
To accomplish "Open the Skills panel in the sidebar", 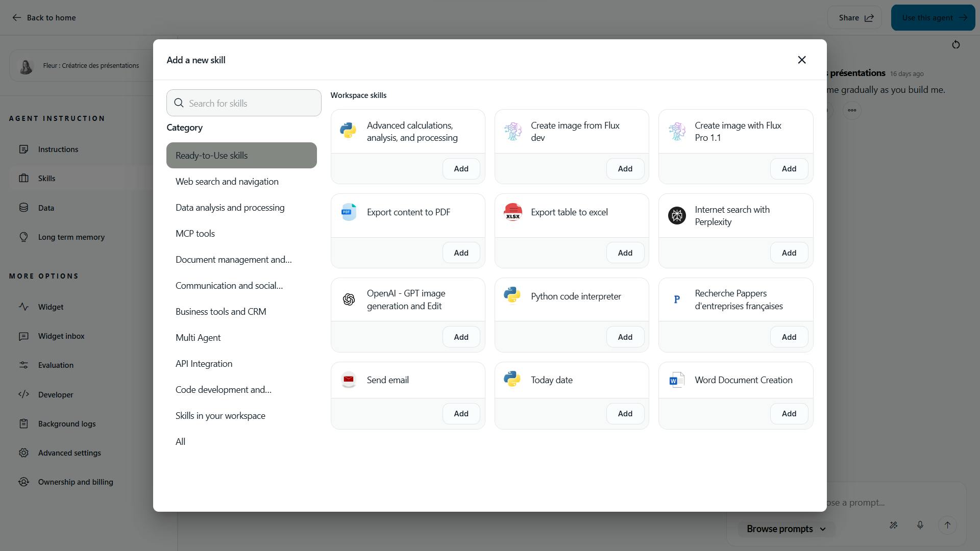I will [x=47, y=178].
